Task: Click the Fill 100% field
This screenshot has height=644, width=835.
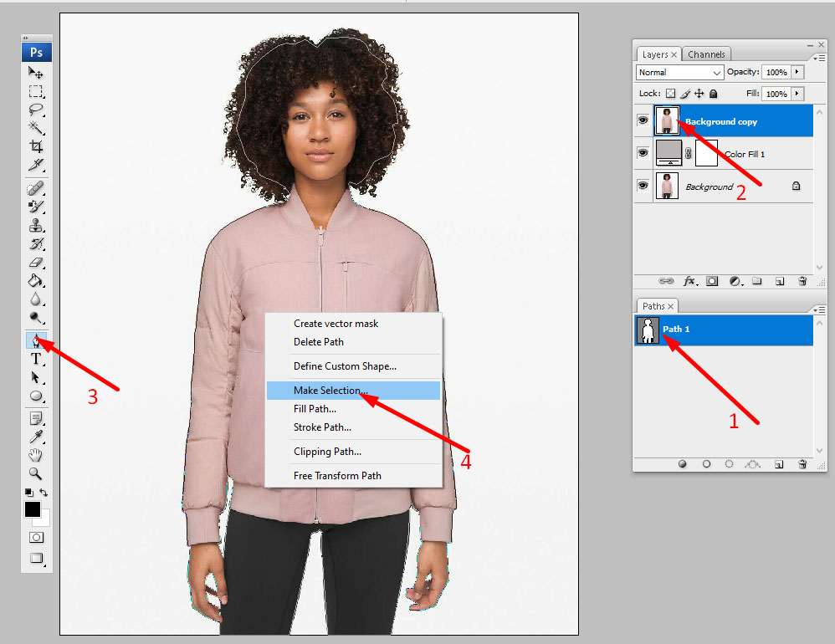Action: tap(776, 94)
